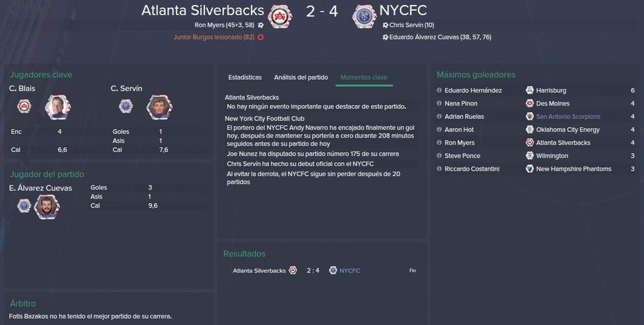This screenshot has height=325, width=644.
Task: Click the Harrisburg club badge
Action: click(x=530, y=91)
